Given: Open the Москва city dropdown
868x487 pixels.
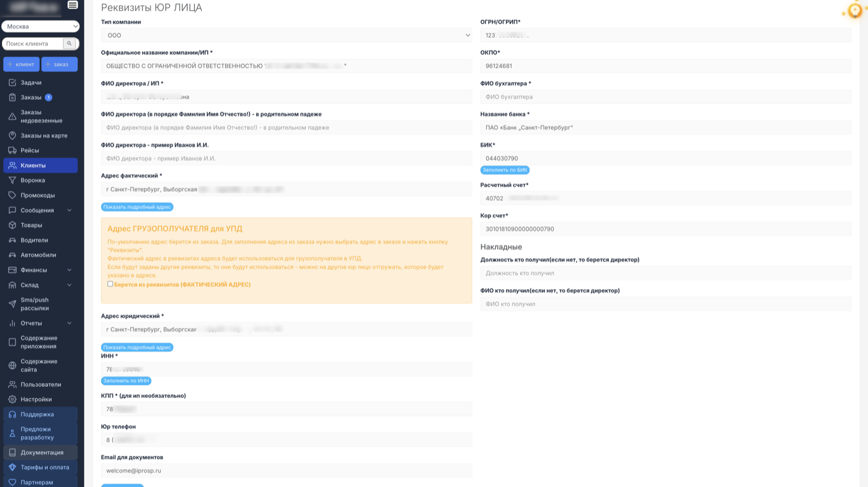Looking at the screenshot, I should (x=40, y=27).
